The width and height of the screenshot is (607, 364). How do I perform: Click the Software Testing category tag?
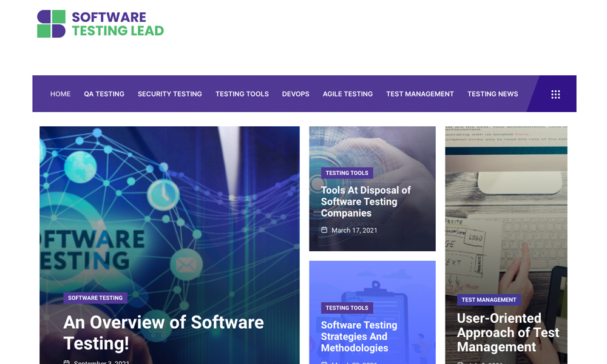click(x=95, y=298)
